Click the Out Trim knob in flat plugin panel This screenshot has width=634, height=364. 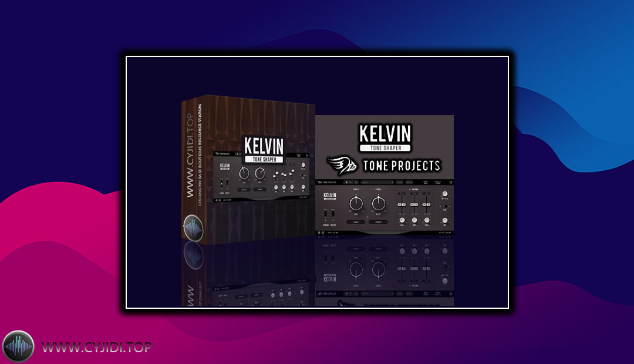(x=445, y=194)
